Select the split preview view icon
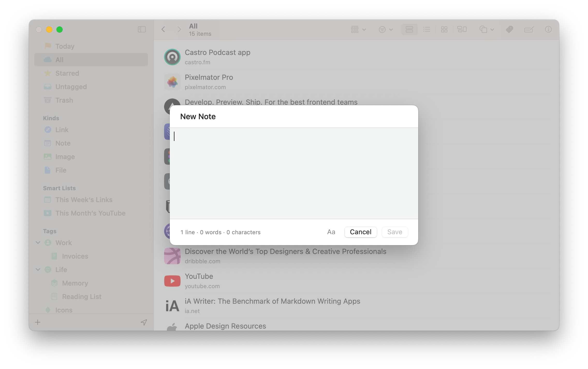This screenshot has height=369, width=588. (462, 30)
